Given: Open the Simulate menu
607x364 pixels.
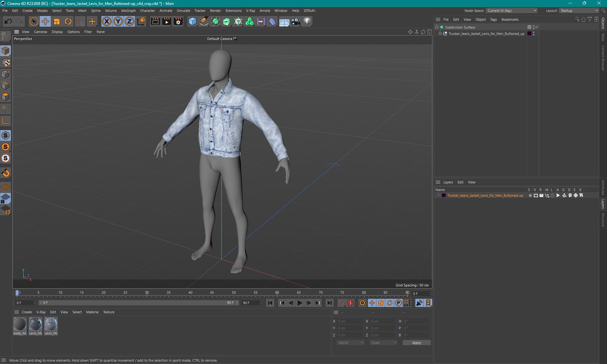Looking at the screenshot, I should click(183, 10).
